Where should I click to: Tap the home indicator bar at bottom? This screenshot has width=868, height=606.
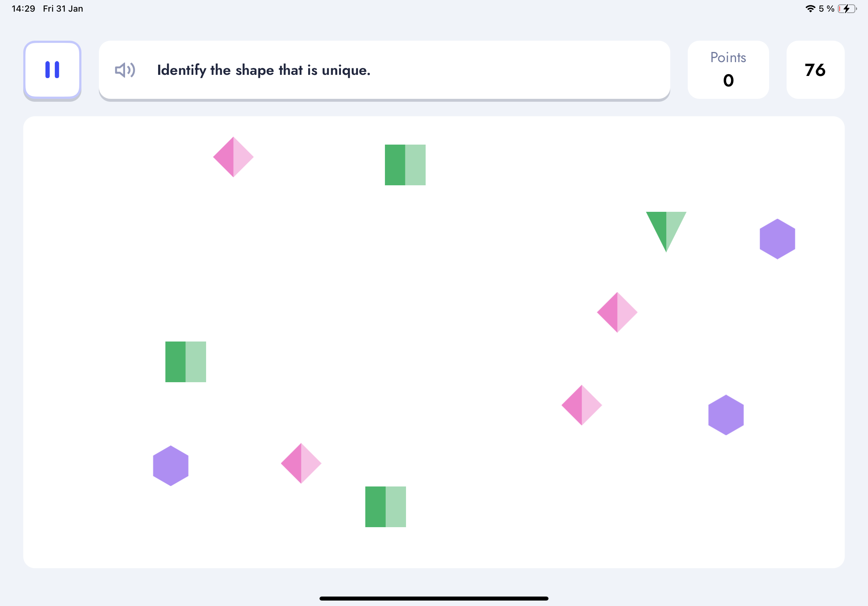pos(434,598)
